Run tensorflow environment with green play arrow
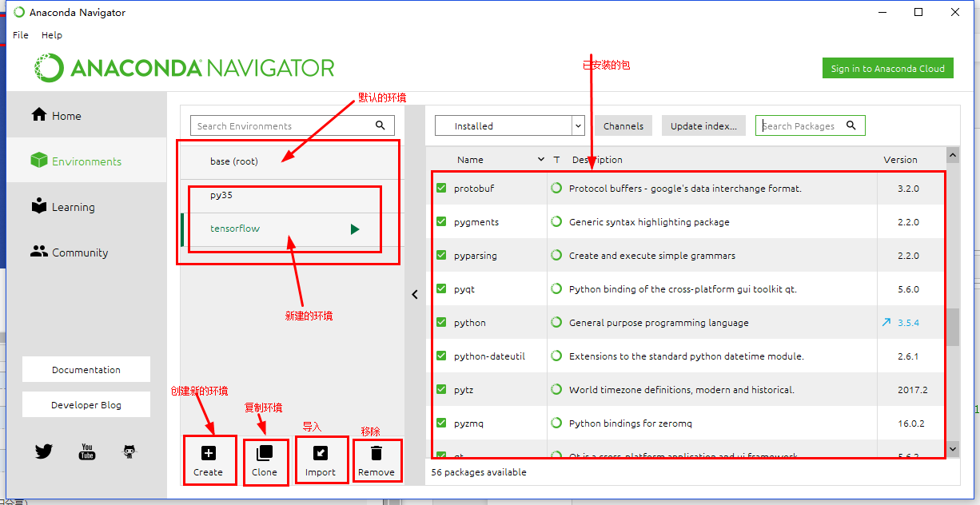 [355, 229]
